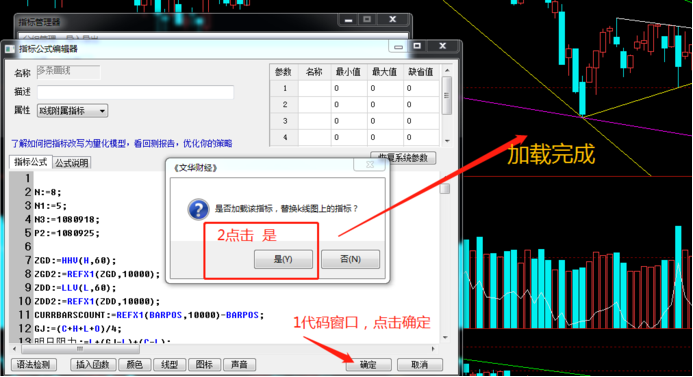Click 恢复系统参数 restore parameters button
The width and height of the screenshot is (693, 377).
404,158
